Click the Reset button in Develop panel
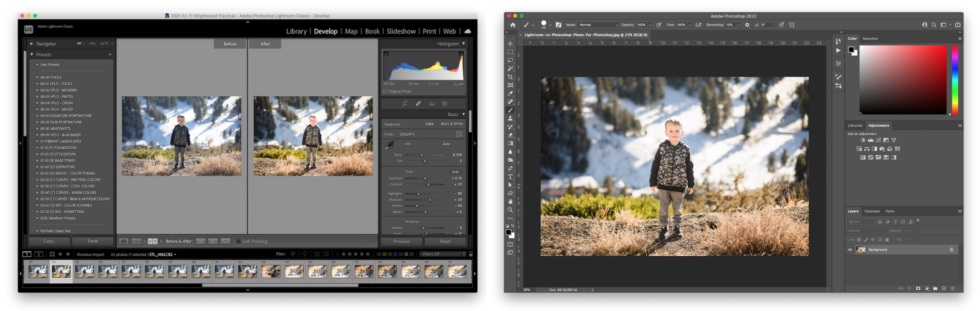980x311 pixels. (445, 241)
